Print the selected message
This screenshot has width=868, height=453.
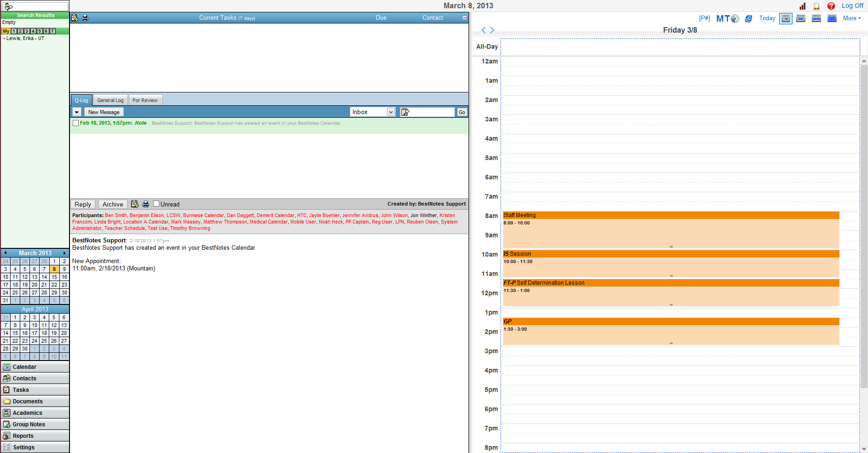(x=146, y=204)
